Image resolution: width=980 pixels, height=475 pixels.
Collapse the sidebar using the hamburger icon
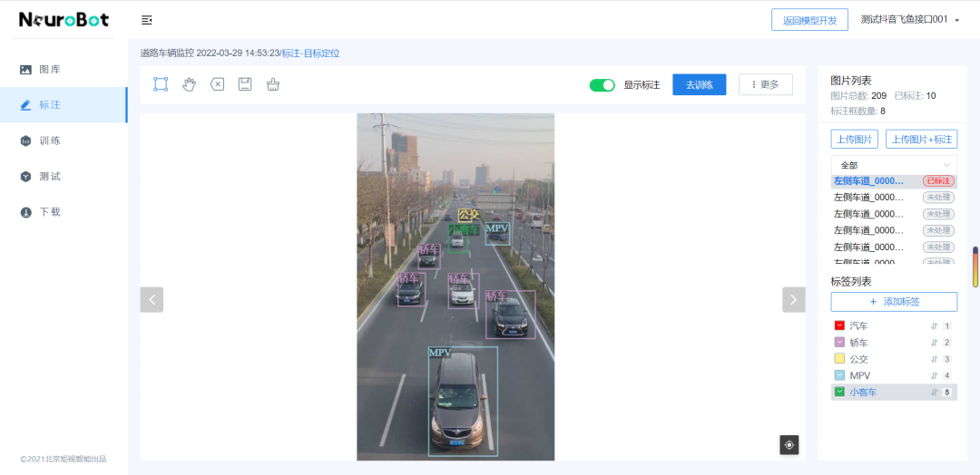click(147, 21)
